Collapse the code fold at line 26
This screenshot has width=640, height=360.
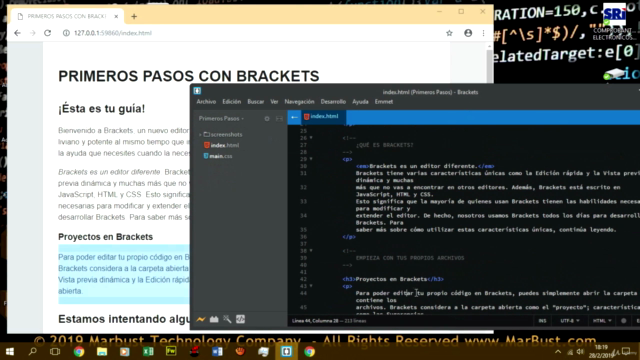(311, 138)
